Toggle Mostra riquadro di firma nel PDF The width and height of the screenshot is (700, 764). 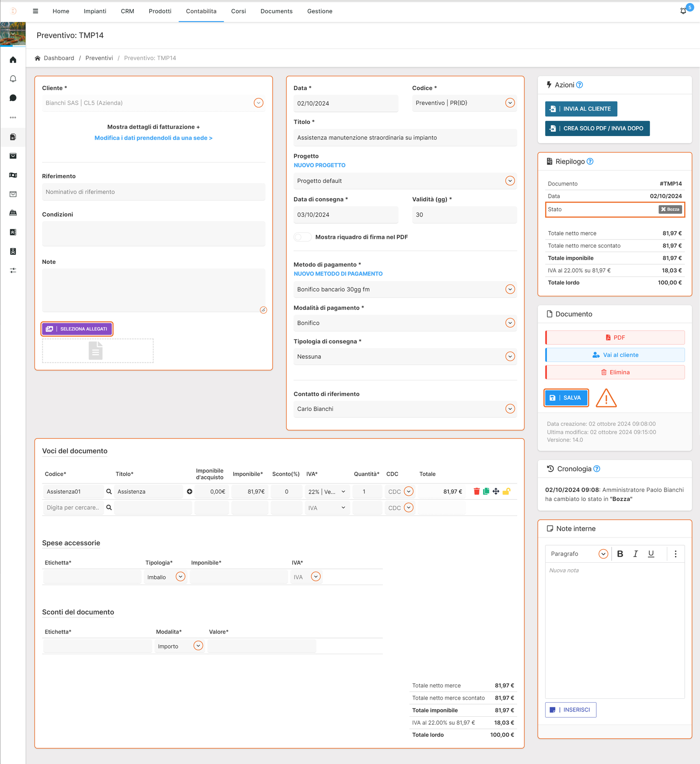tap(302, 237)
